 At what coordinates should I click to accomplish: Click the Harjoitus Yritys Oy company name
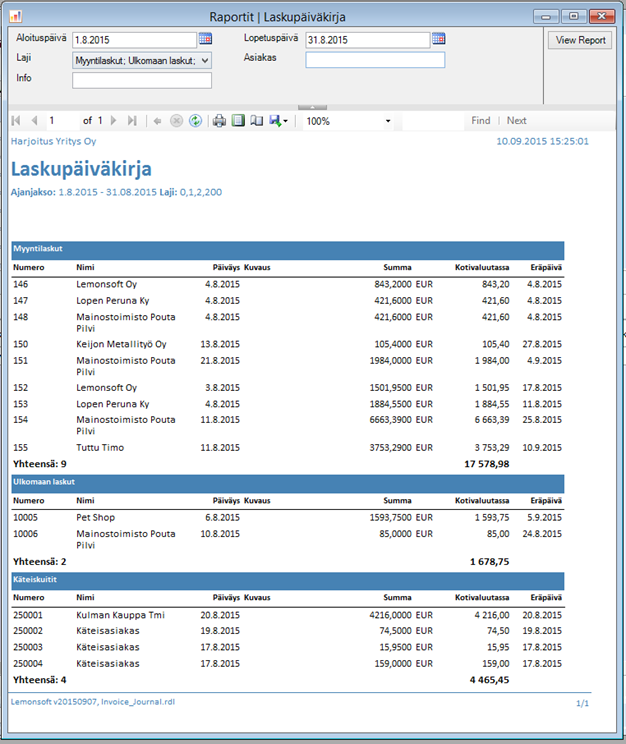tap(53, 141)
